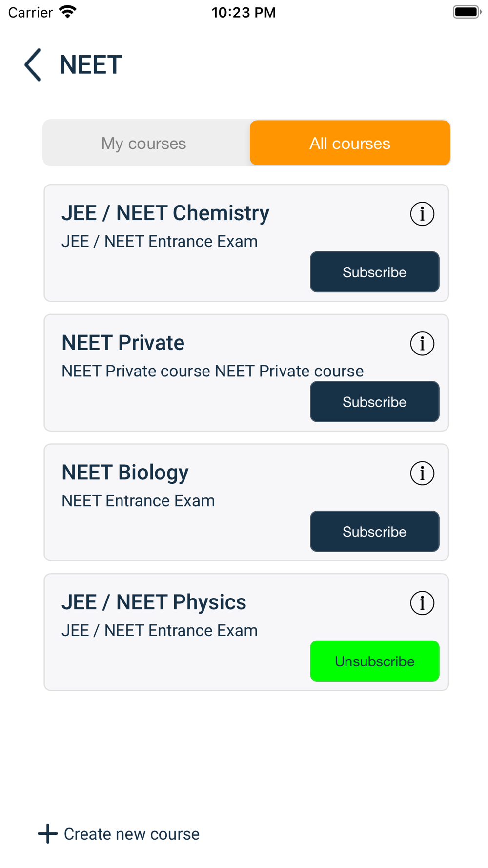The width and height of the screenshot is (488, 868).
Task: Subscribe to the NEET Private course
Action: tap(374, 402)
